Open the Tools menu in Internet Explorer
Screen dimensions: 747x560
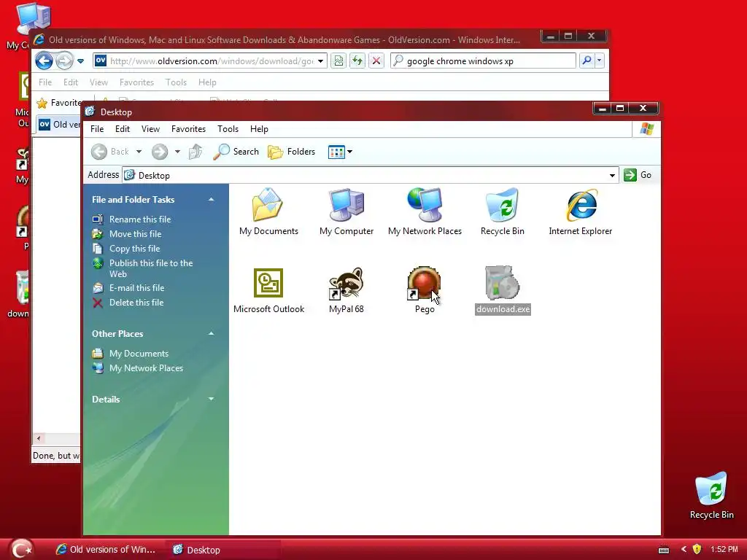pyautogui.click(x=177, y=82)
